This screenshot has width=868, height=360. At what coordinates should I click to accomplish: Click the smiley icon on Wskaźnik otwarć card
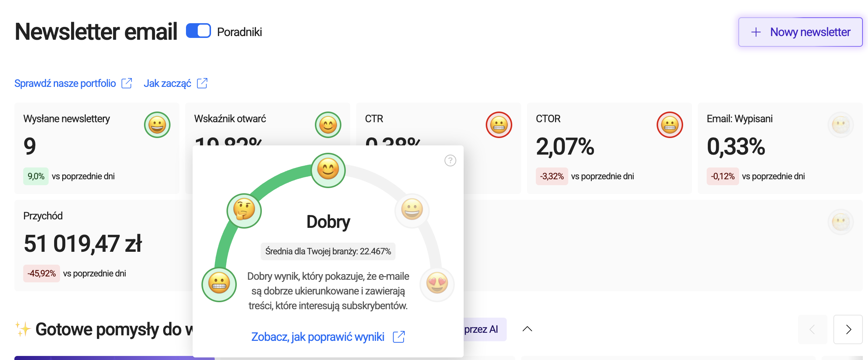pyautogui.click(x=328, y=125)
